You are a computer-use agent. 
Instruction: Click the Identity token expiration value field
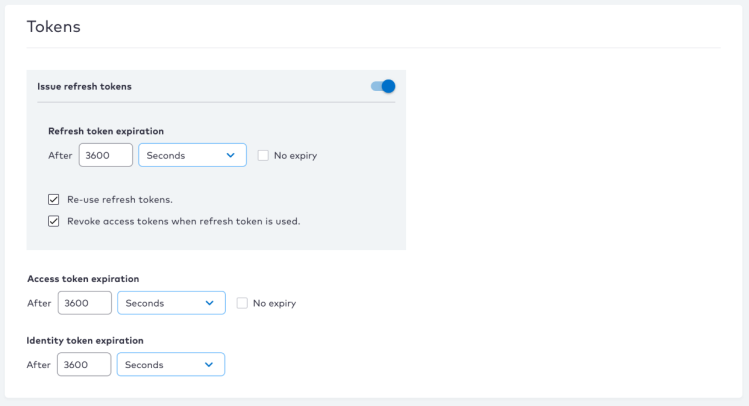[x=84, y=364]
